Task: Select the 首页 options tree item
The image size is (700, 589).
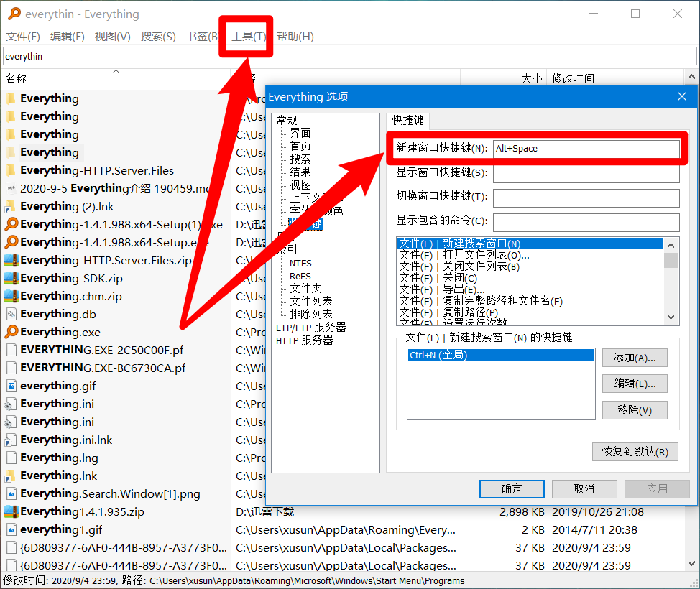Action: [x=300, y=146]
